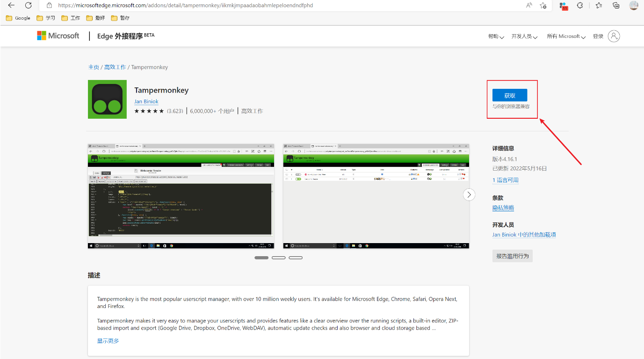Expand the 开发人员 dropdown menu
The height and width of the screenshot is (359, 644).
[x=524, y=36]
